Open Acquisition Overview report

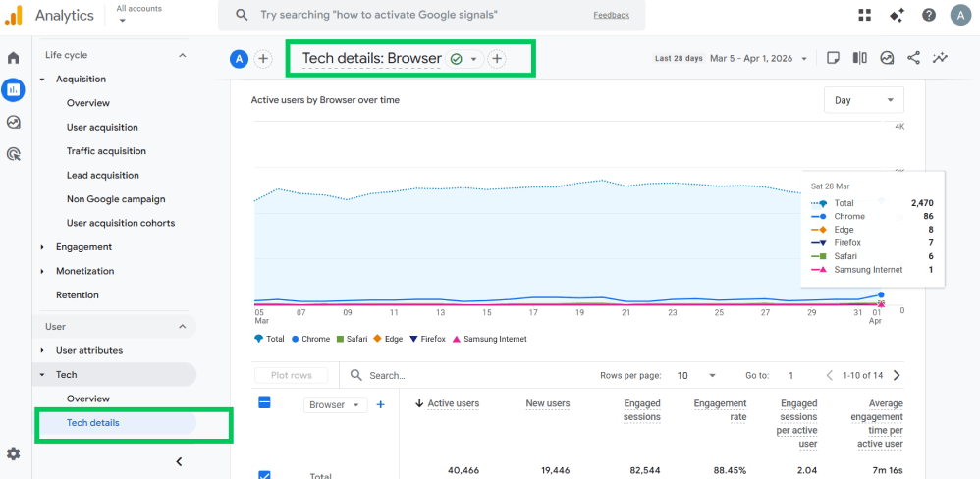click(x=88, y=103)
